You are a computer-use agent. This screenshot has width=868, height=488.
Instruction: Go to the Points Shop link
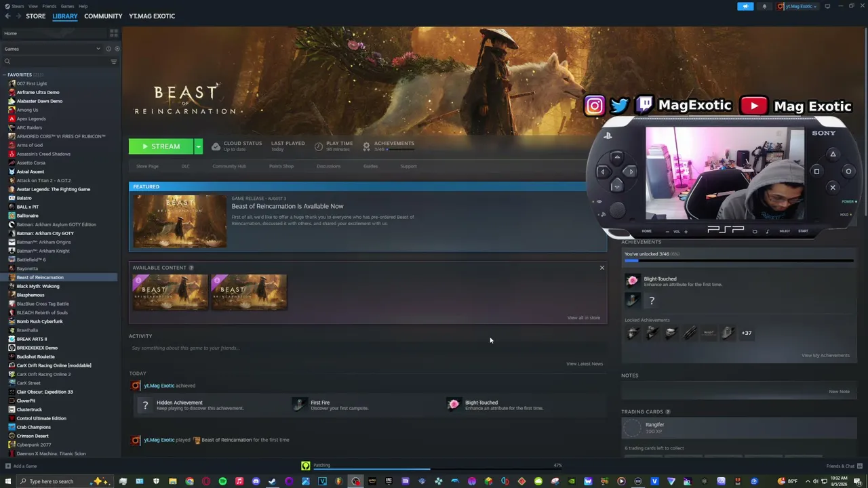click(x=281, y=166)
